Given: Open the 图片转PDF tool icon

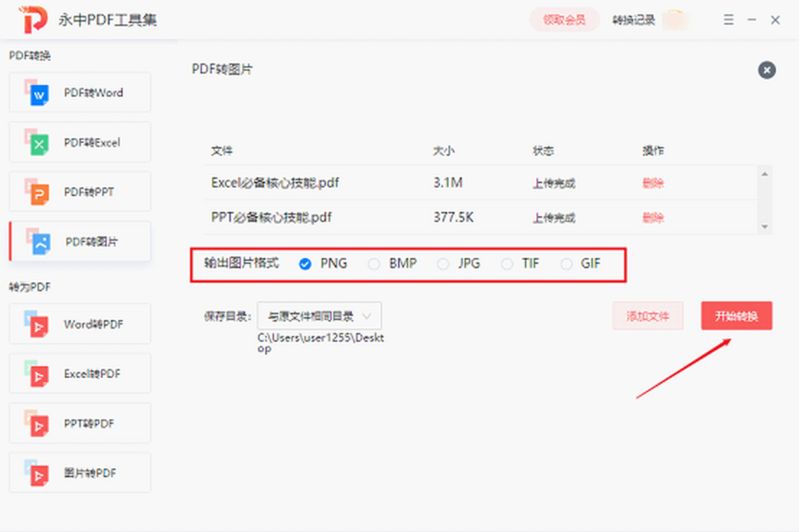Looking at the screenshot, I should click(x=38, y=473).
